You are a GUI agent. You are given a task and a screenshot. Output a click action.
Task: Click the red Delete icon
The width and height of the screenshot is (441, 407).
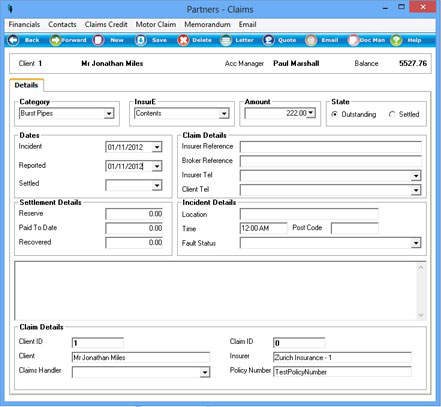click(x=183, y=40)
